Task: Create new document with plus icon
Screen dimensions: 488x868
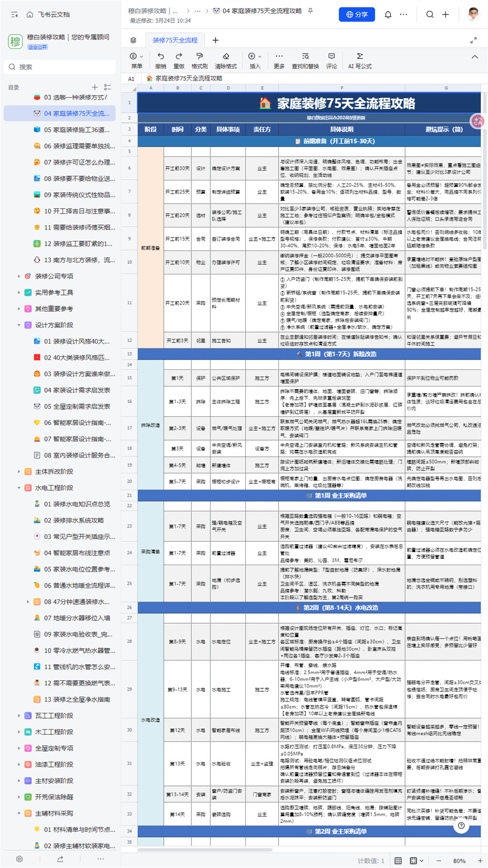Action: coord(446,15)
